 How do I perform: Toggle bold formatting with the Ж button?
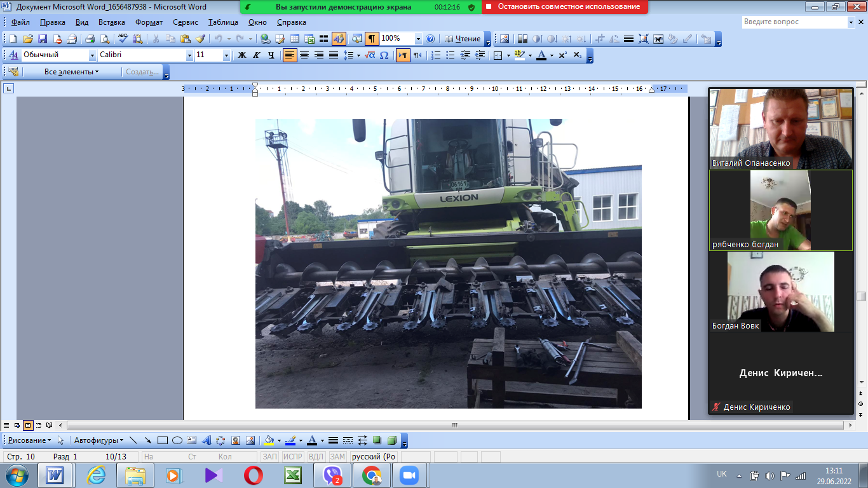[x=242, y=55]
